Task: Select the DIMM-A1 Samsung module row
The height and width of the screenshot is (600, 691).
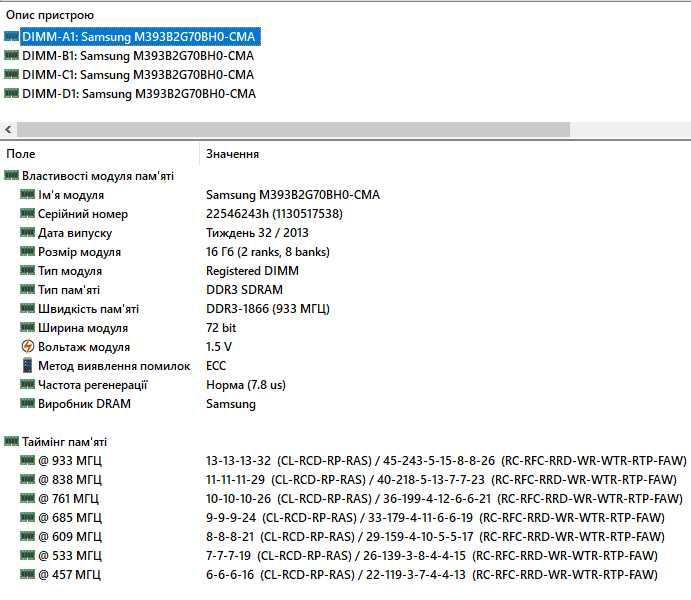Action: click(140, 37)
